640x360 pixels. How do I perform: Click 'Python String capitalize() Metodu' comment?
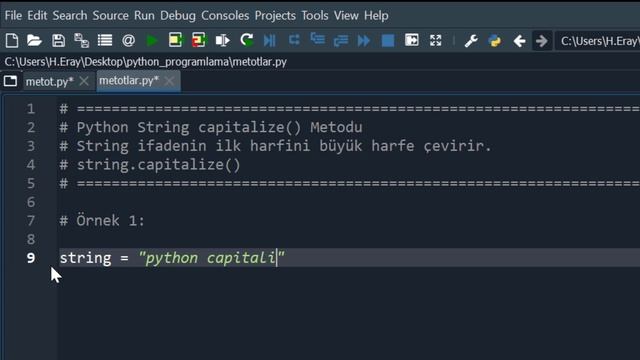pos(219,127)
